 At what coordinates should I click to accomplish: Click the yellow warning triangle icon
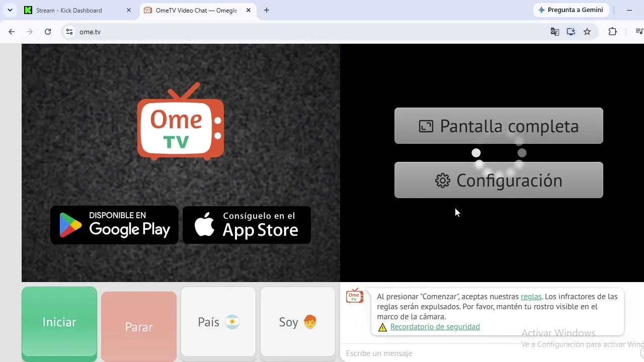(x=382, y=327)
